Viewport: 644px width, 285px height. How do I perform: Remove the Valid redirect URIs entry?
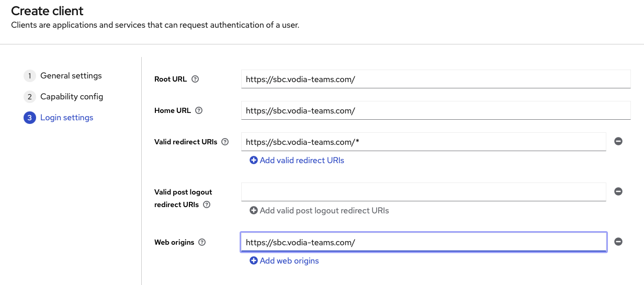[x=618, y=142]
